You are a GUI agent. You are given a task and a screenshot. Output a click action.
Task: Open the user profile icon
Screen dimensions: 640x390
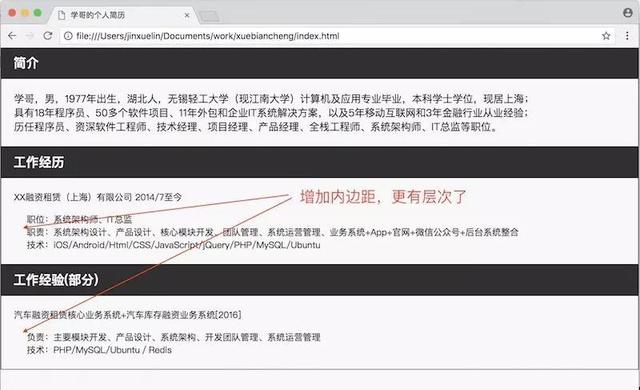click(x=628, y=13)
